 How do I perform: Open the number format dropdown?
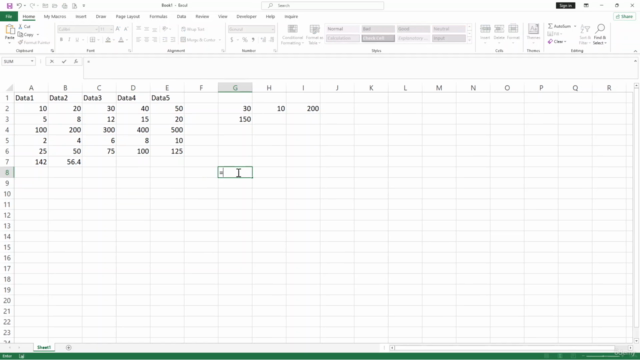point(272,29)
